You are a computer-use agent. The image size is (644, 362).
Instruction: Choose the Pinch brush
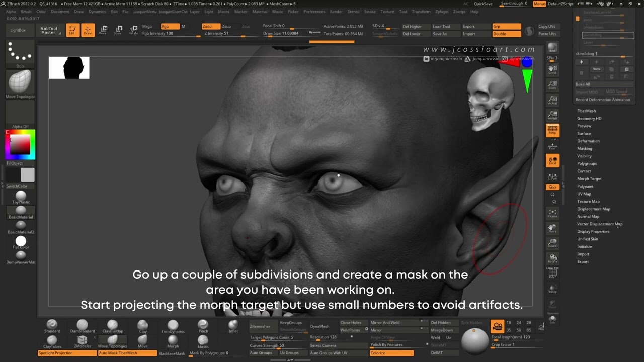(203, 326)
